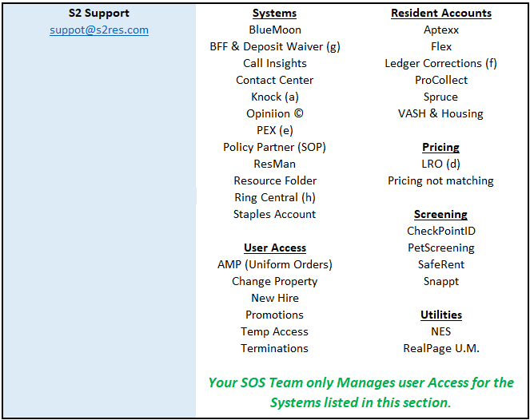Select the BlueMoon entry

pos(275,30)
